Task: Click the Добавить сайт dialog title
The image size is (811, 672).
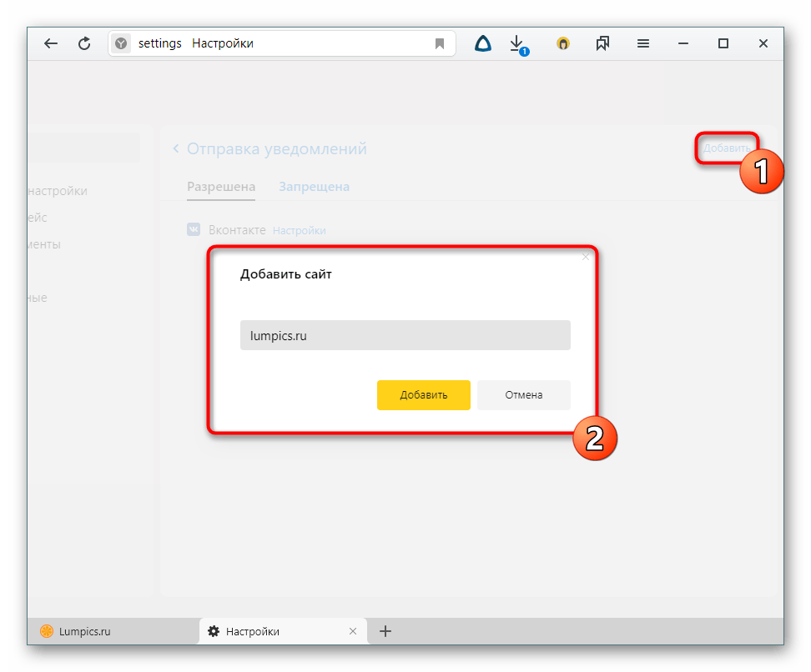Action: 285,274
